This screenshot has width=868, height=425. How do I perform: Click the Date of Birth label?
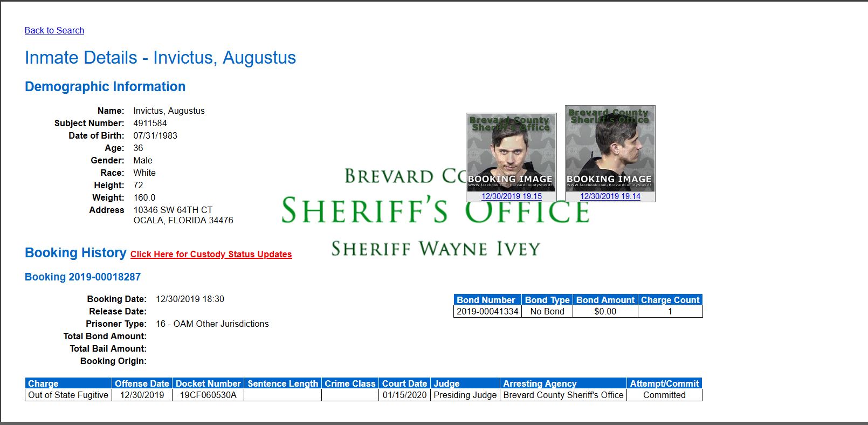click(x=97, y=136)
